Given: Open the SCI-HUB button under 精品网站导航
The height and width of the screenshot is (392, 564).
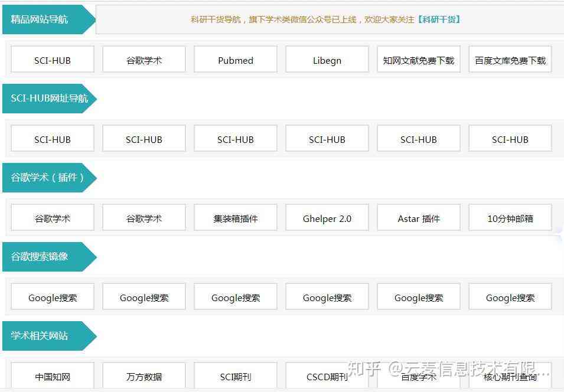Looking at the screenshot, I should pyautogui.click(x=53, y=60).
